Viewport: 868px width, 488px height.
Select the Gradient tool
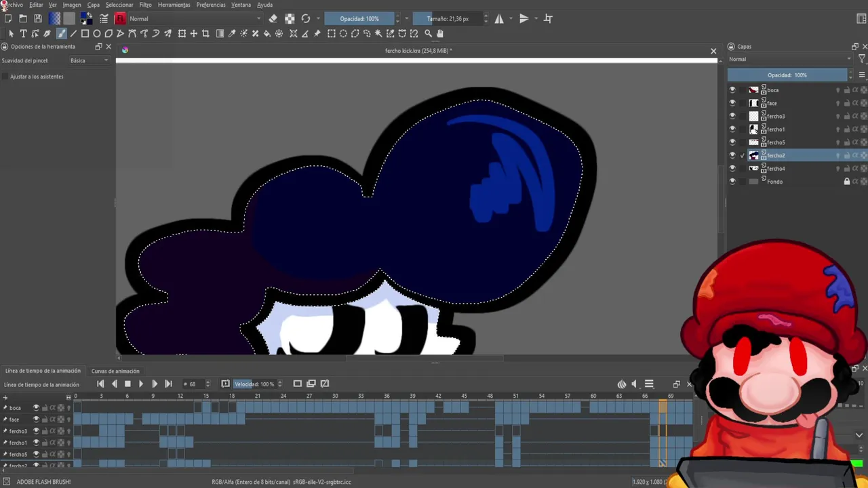(x=220, y=33)
